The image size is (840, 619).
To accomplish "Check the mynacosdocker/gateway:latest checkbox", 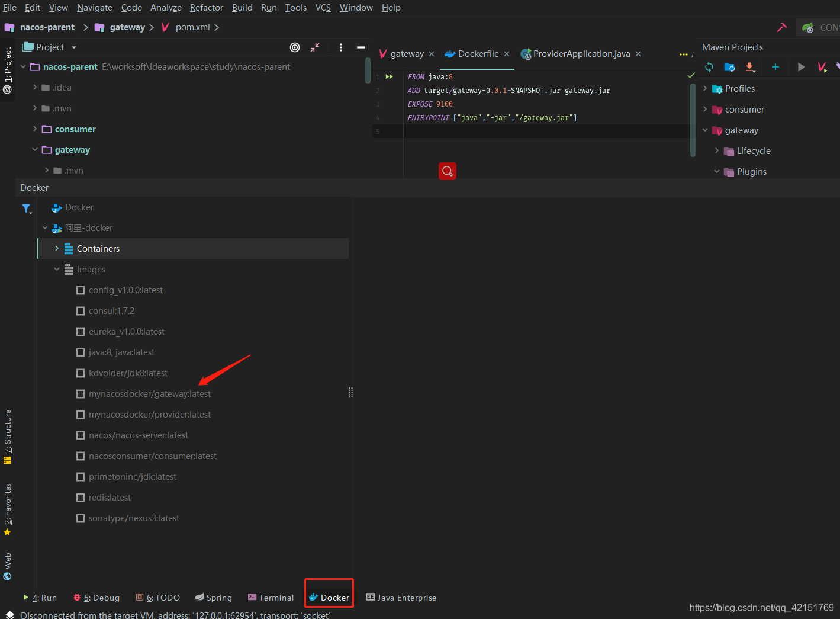I will (x=81, y=394).
